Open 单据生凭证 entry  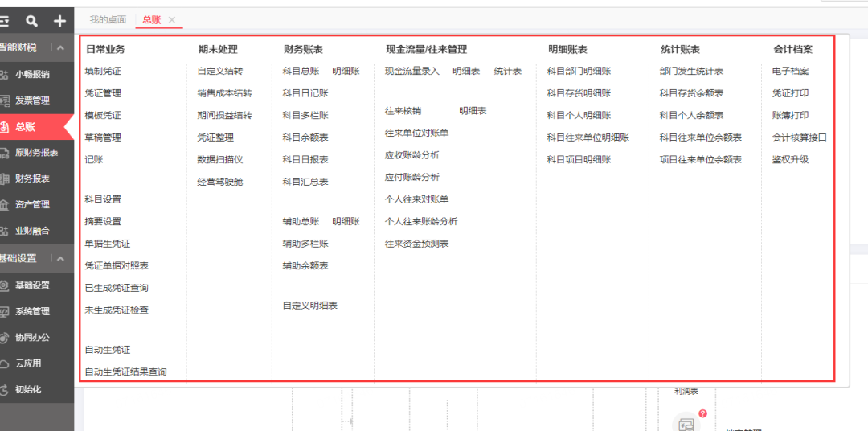tap(108, 244)
